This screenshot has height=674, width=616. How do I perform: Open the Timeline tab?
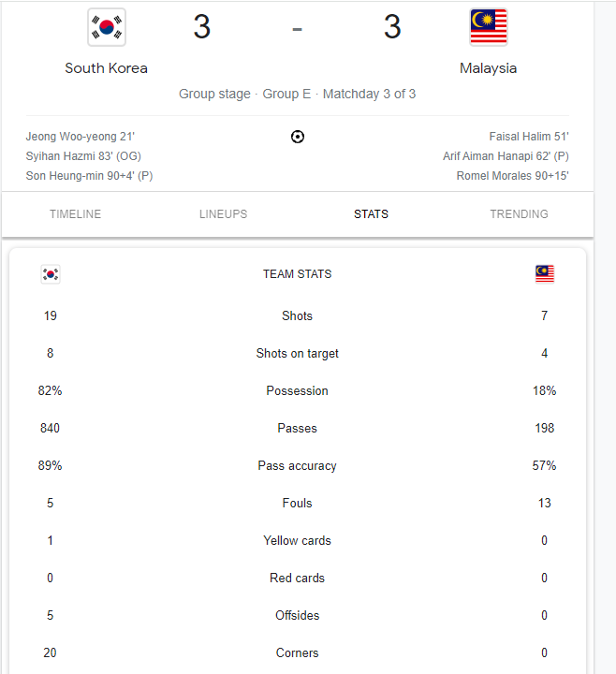[75, 214]
